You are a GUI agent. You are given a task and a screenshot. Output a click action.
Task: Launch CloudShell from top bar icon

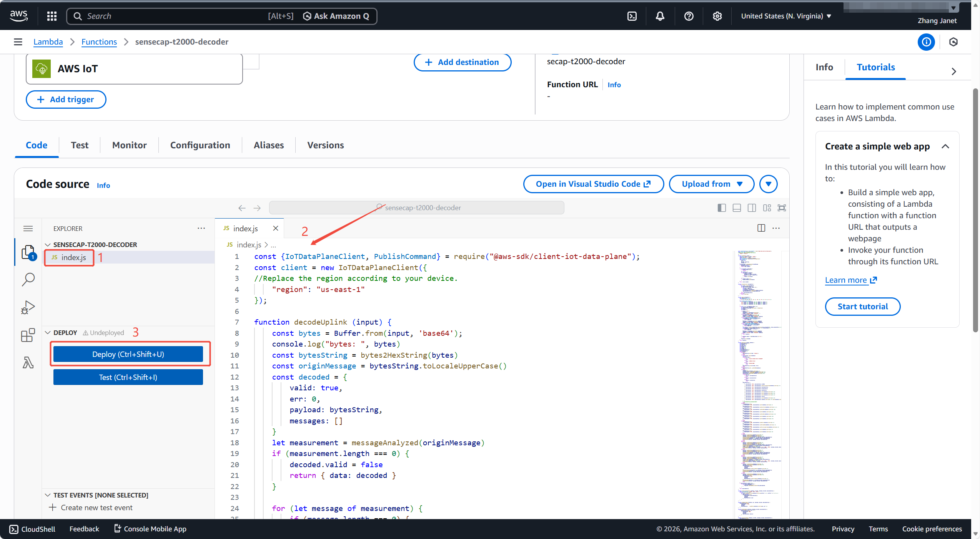632,16
